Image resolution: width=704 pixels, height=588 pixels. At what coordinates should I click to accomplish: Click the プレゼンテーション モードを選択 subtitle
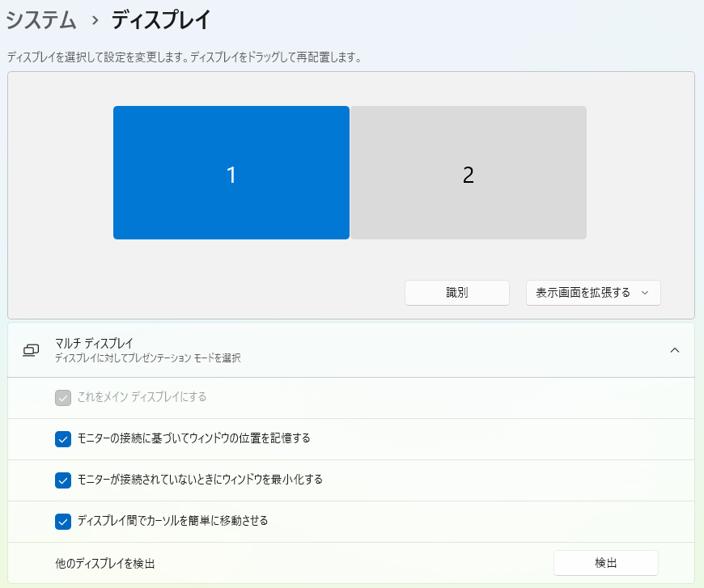(x=147, y=357)
